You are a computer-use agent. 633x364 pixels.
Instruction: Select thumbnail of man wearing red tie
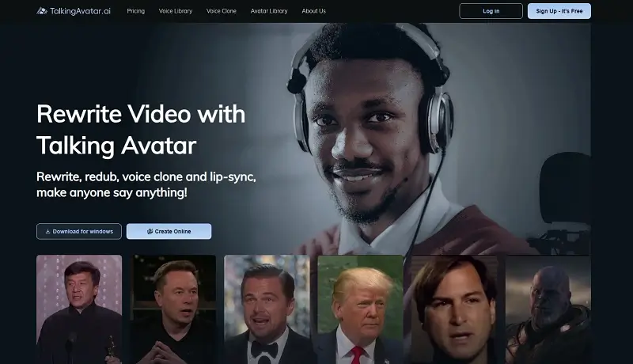tap(360, 309)
